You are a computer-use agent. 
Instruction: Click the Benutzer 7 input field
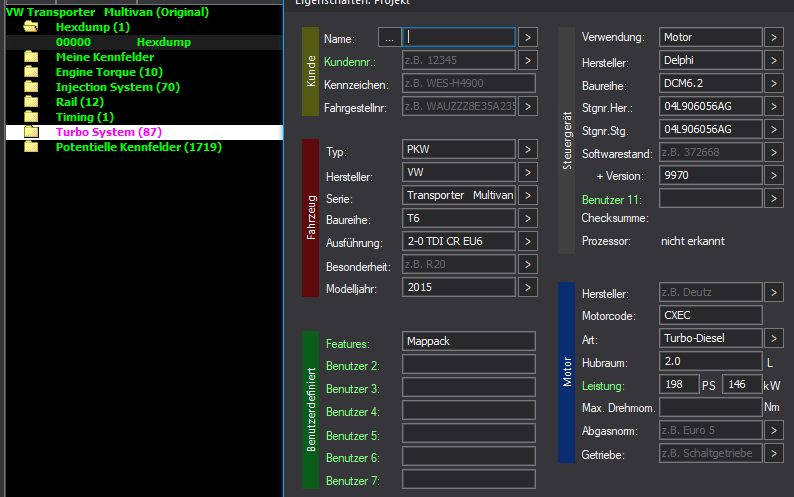[x=468, y=479]
